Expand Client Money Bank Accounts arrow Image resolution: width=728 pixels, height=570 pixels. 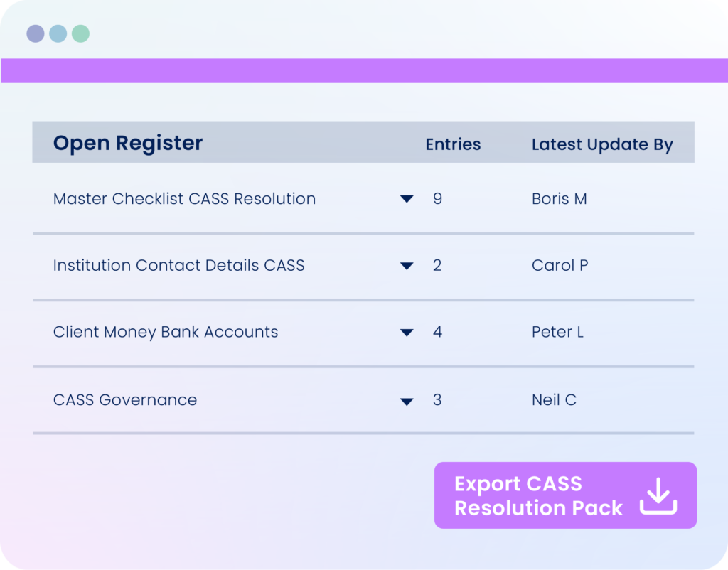coord(407,333)
